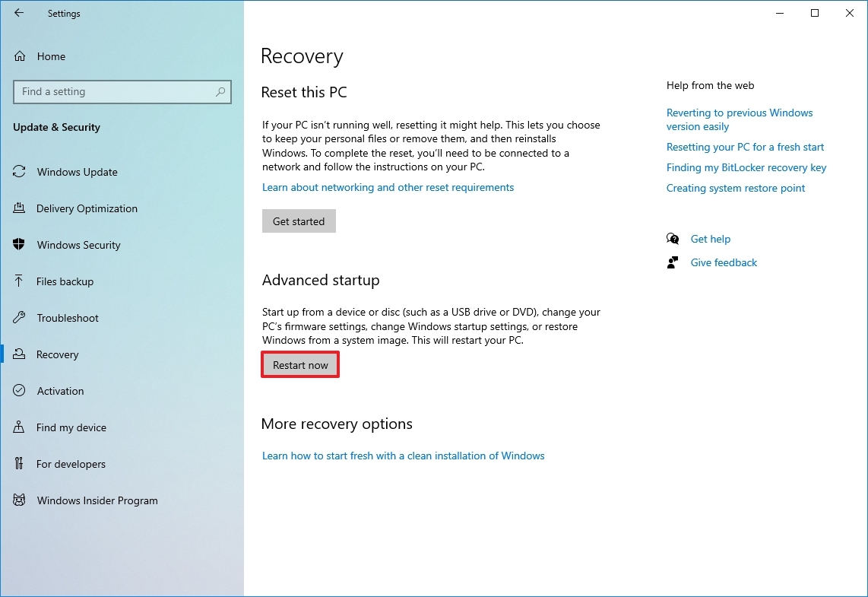Click the Give feedback link

coord(724,262)
